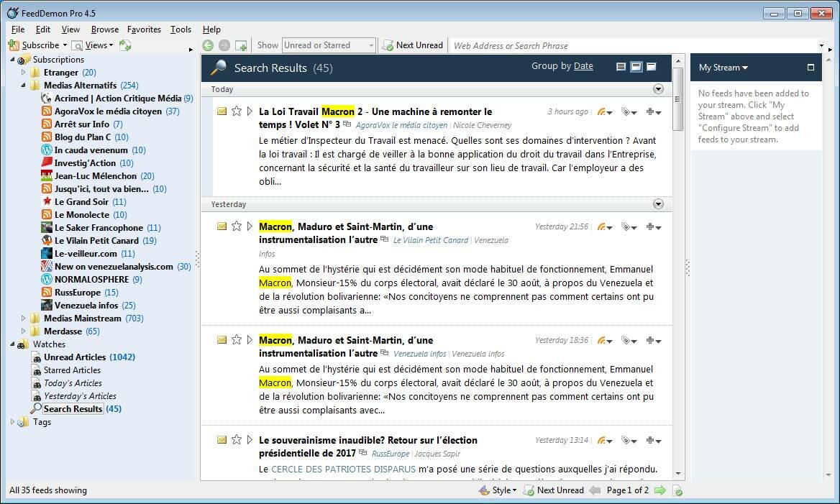
Task: Open the Favorites menu
Action: (x=144, y=29)
